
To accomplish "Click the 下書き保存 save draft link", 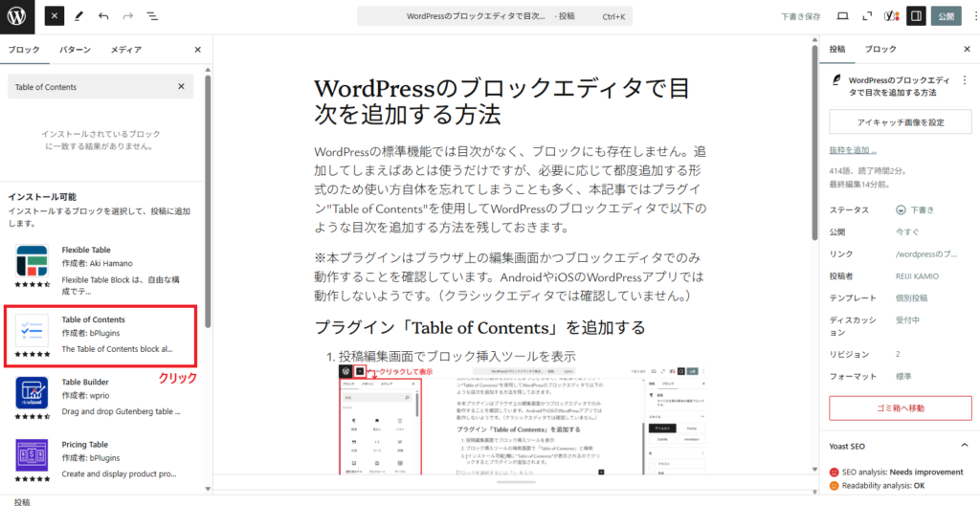I will (800, 16).
